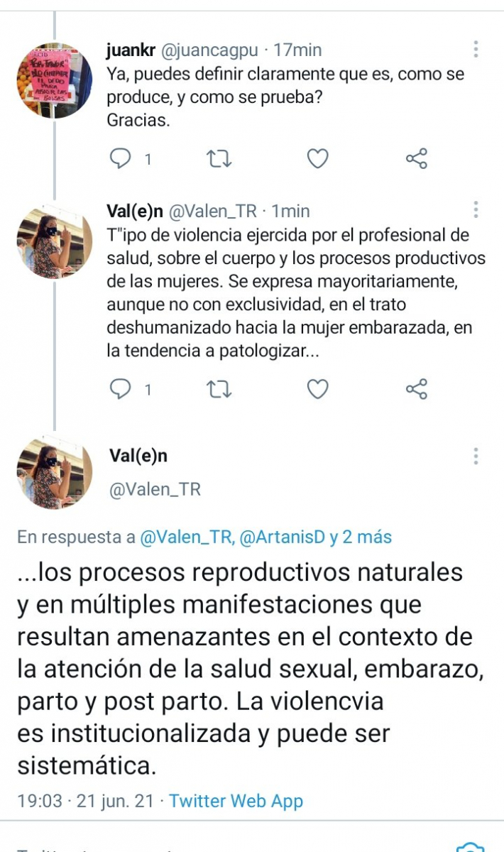504x852 pixels.
Task: Open more options for Val(e)n's 1min tweet
Action: 475,209
